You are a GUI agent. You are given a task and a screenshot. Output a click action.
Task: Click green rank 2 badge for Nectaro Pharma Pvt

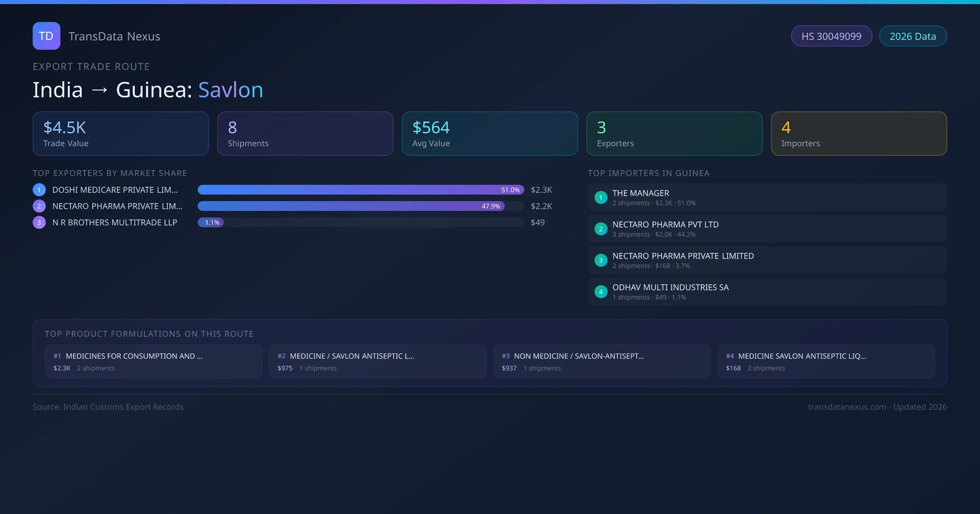coord(601,229)
